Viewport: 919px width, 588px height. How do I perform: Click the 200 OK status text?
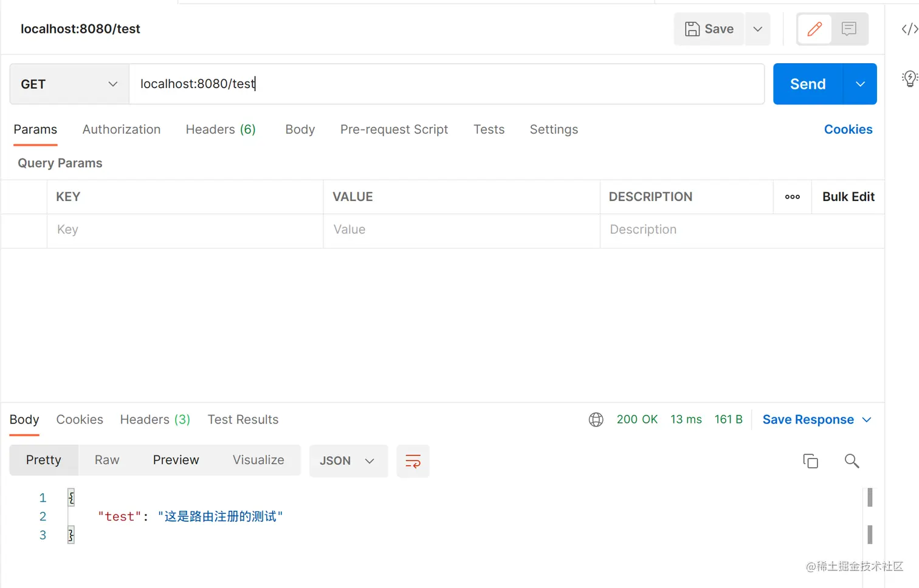coord(637,420)
